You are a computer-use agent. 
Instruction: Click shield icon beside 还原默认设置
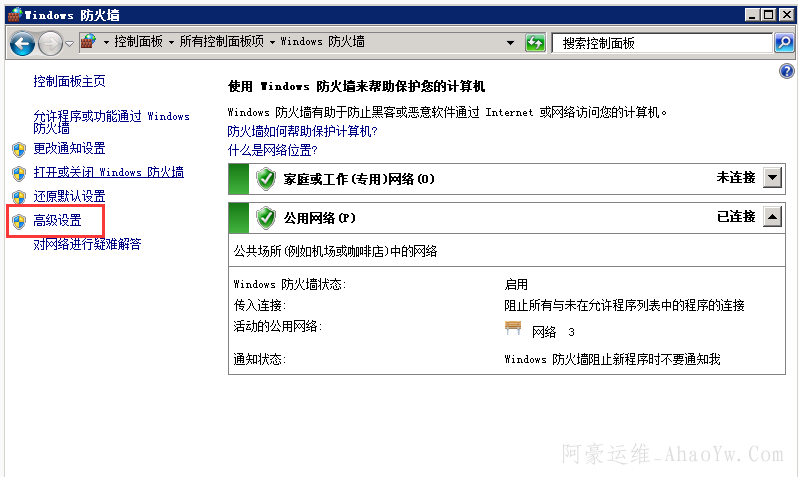point(19,197)
